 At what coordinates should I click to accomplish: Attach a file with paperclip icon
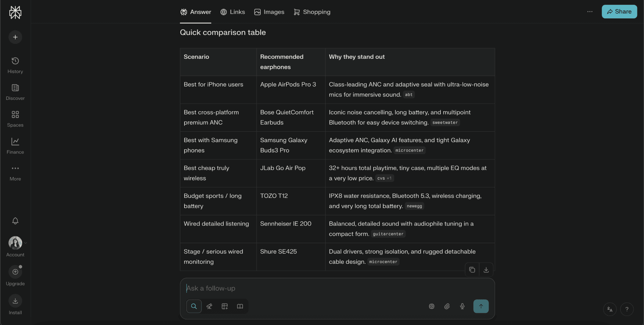[x=447, y=306]
